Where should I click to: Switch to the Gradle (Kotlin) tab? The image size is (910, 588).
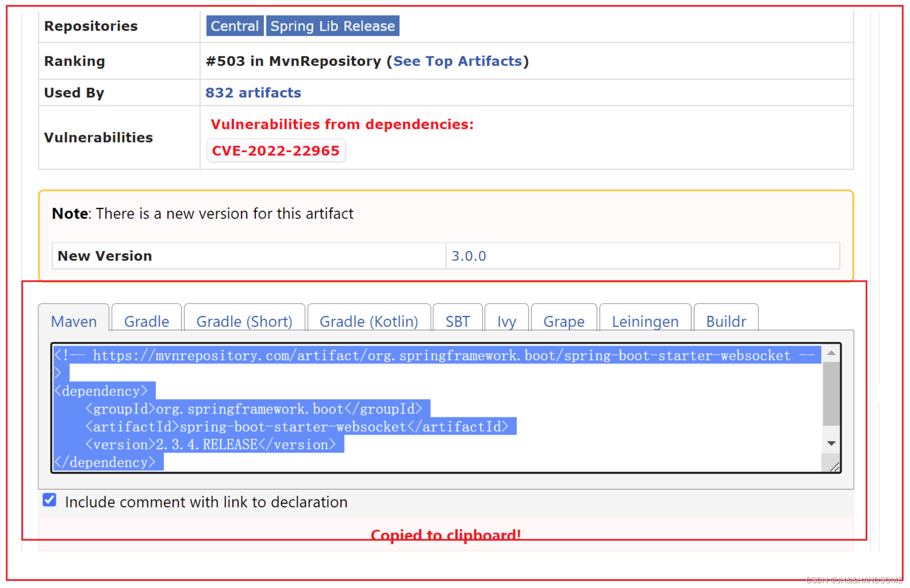(369, 321)
